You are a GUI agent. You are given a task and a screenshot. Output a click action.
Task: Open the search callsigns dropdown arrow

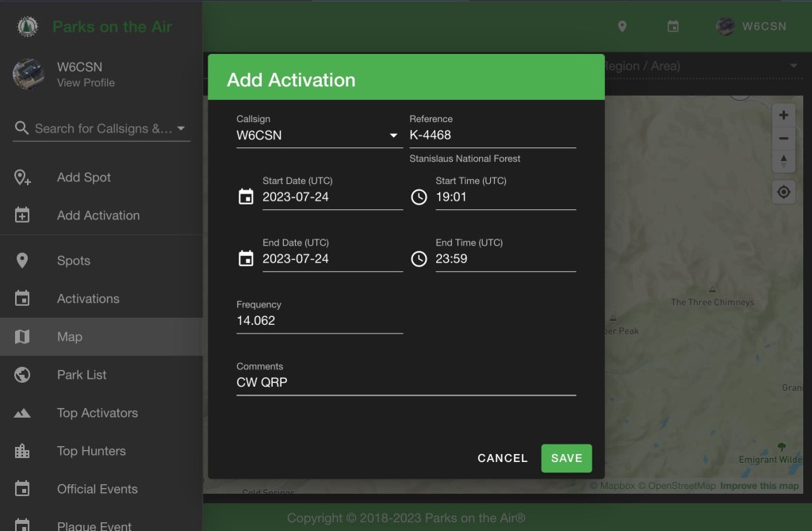[x=181, y=128]
